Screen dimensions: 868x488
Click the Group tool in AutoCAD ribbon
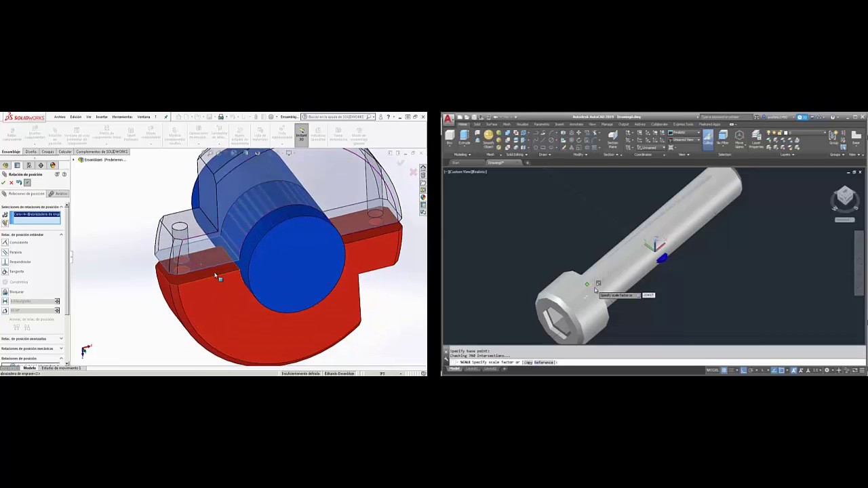[834, 137]
